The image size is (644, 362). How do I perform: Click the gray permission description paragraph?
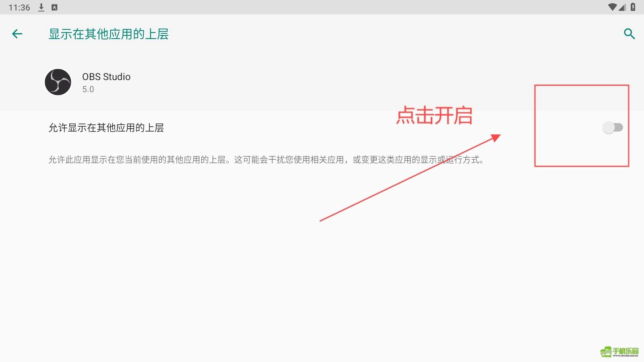[266, 160]
